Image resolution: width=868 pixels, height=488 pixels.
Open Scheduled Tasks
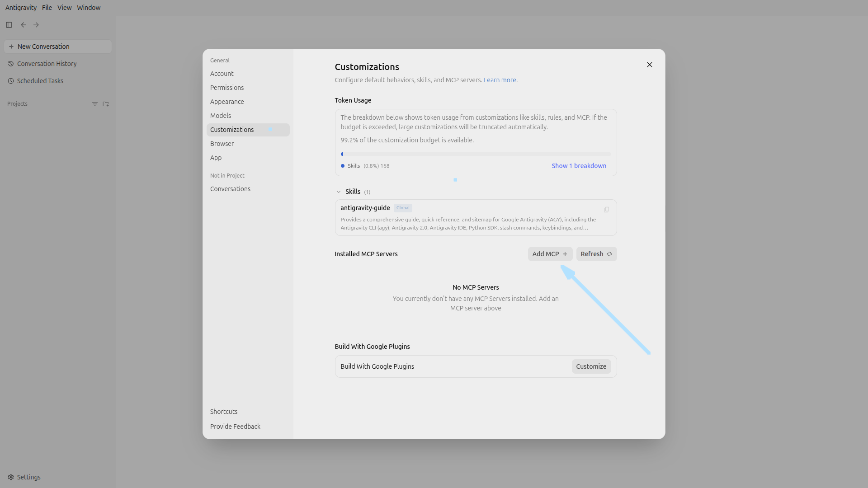[58, 81]
